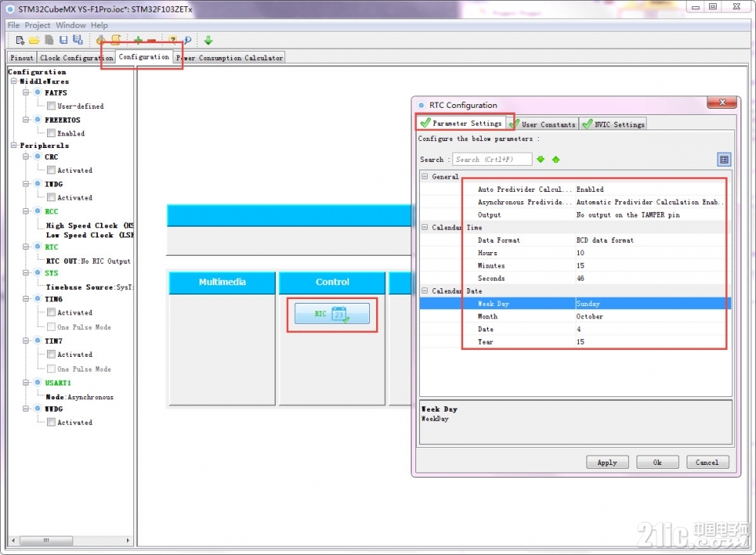Switch to NVIC Settings tab
The image size is (756, 555).
613,124
